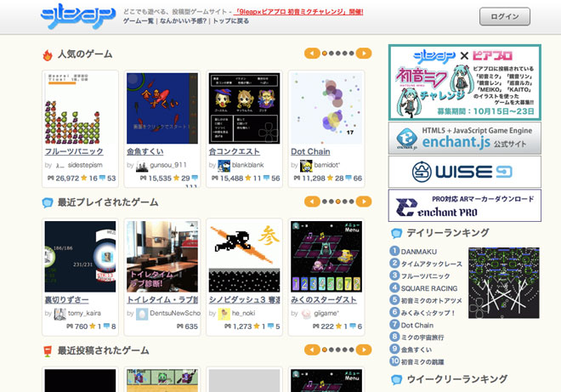Image resolution: width=561 pixels, height=392 pixels.
Task: Click gunsou_911 avatar icon
Action: point(142,166)
